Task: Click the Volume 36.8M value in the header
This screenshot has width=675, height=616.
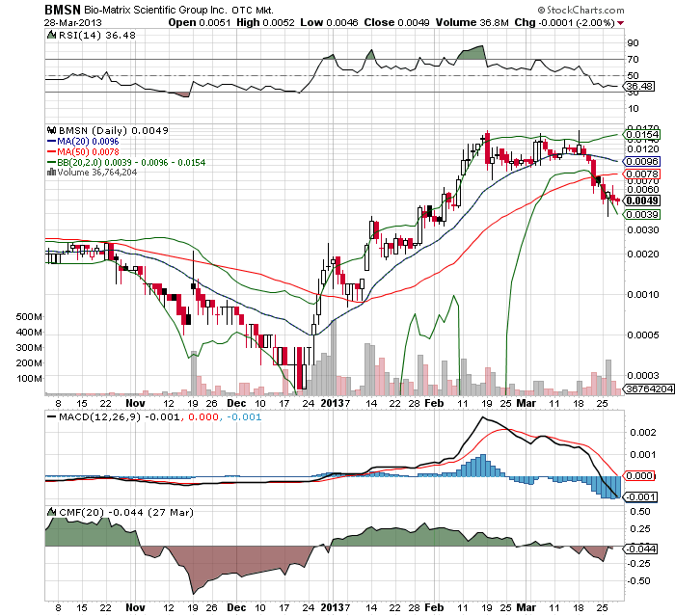Action: (472, 22)
